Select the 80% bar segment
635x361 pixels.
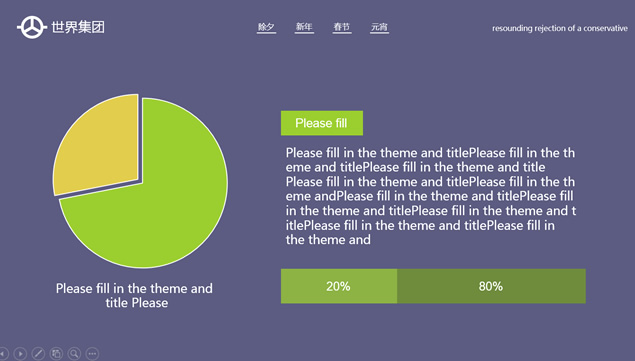pyautogui.click(x=491, y=286)
